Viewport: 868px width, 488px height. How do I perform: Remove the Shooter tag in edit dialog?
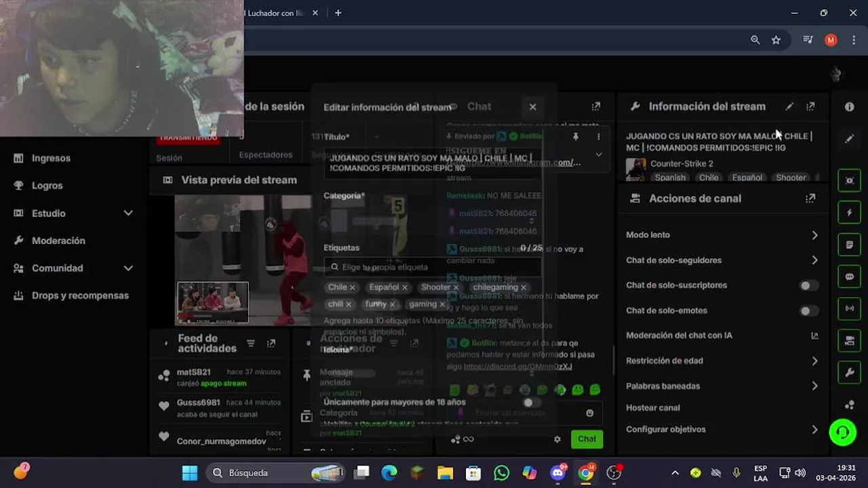456,287
